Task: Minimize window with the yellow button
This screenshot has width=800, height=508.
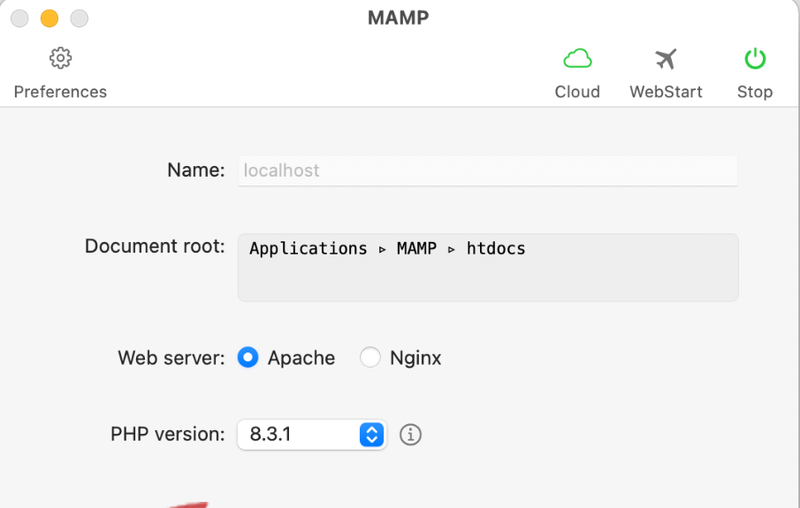Action: point(49,18)
